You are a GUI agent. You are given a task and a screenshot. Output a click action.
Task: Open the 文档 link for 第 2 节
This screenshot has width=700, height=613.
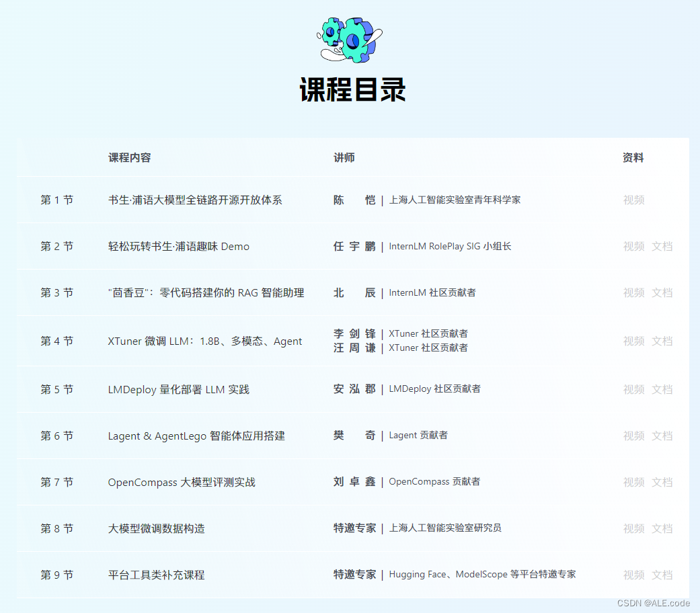662,246
